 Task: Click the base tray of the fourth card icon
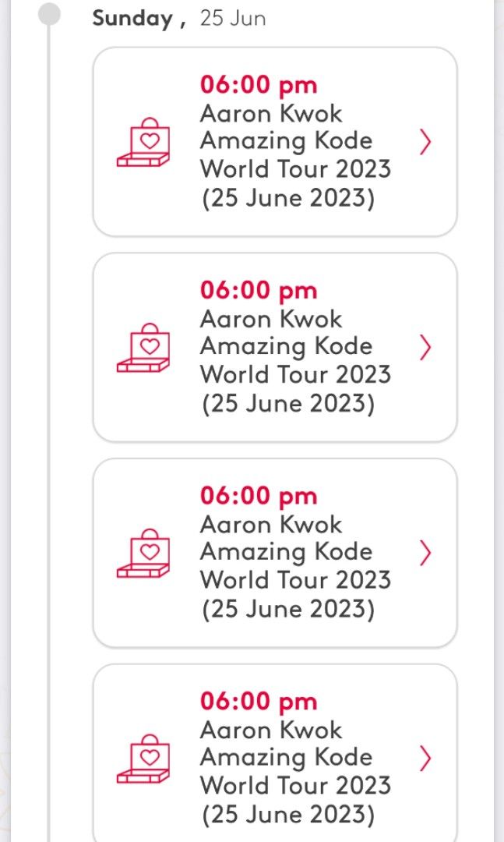tap(142, 776)
